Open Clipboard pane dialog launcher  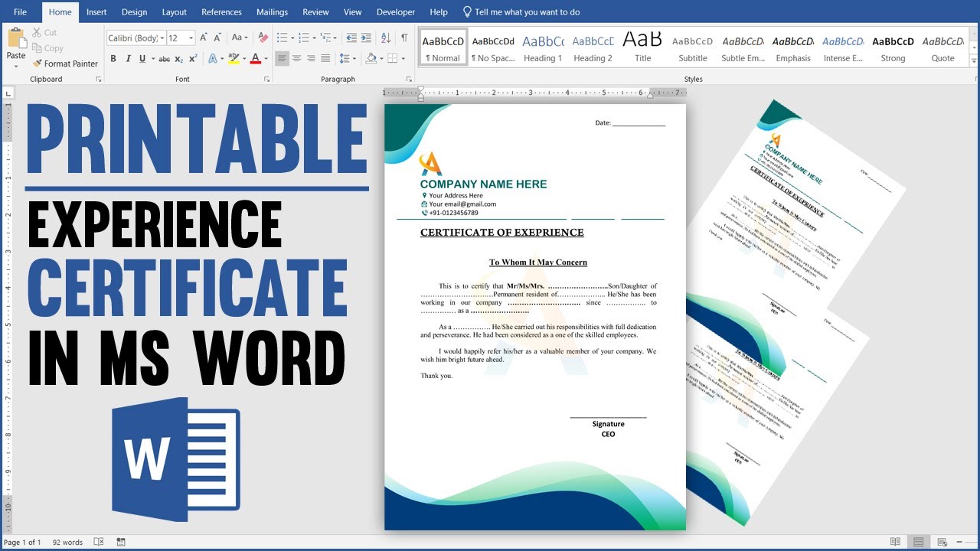(98, 80)
